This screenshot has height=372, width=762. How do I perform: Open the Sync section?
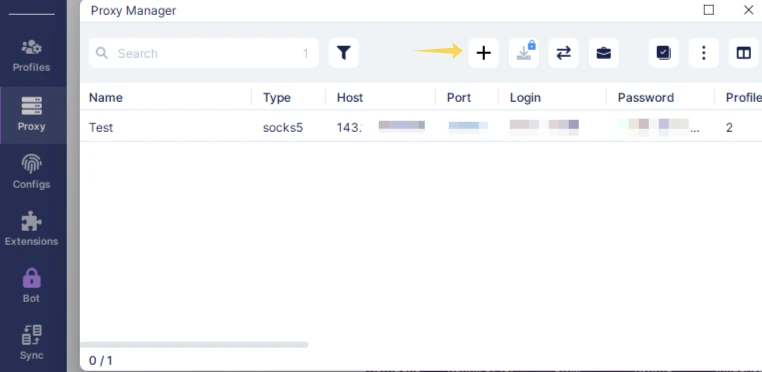coord(32,343)
